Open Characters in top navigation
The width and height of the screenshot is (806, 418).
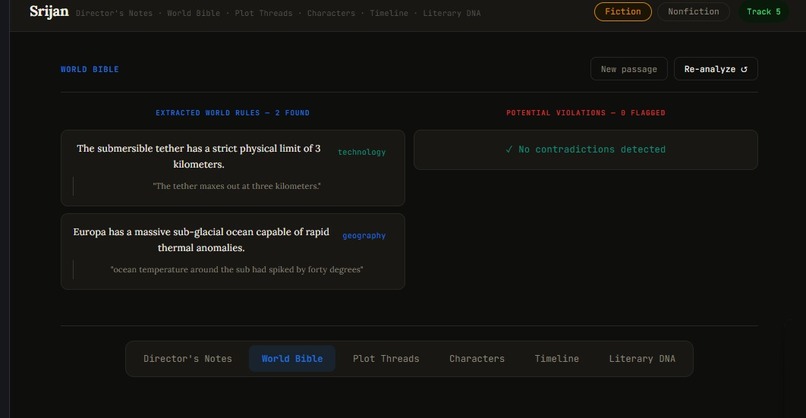tap(331, 13)
